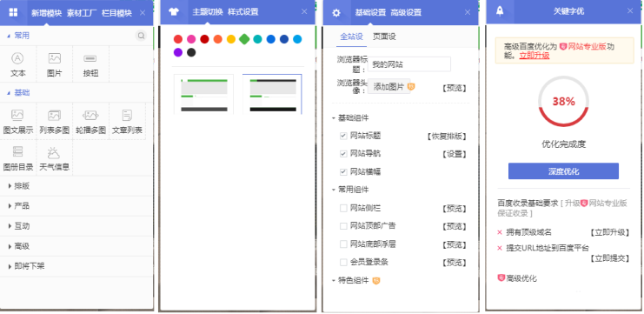This screenshot has width=644, height=314.
Task: Add a 按钮 button module
Action: (x=90, y=65)
